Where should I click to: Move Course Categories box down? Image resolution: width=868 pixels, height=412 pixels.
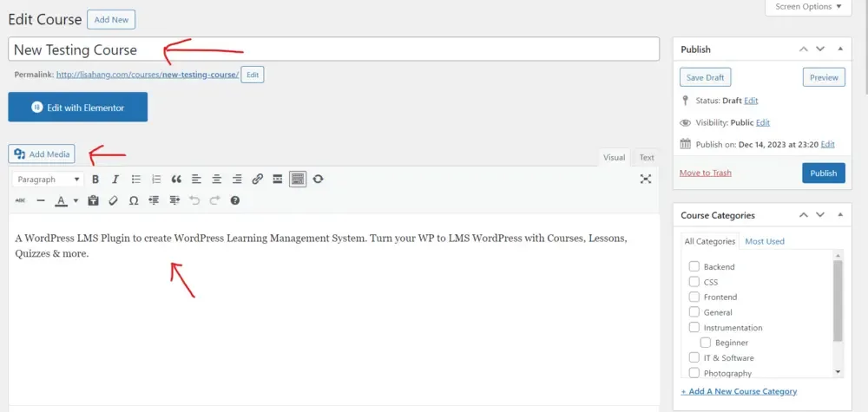point(820,214)
